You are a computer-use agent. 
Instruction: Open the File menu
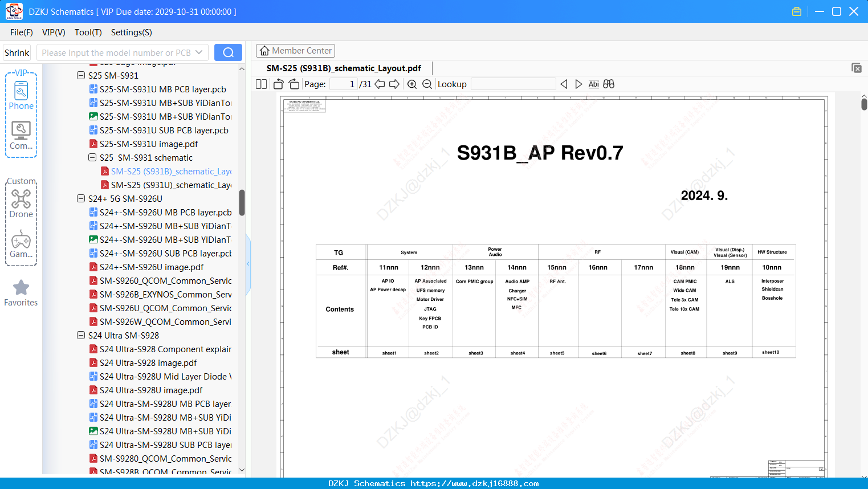tap(22, 32)
